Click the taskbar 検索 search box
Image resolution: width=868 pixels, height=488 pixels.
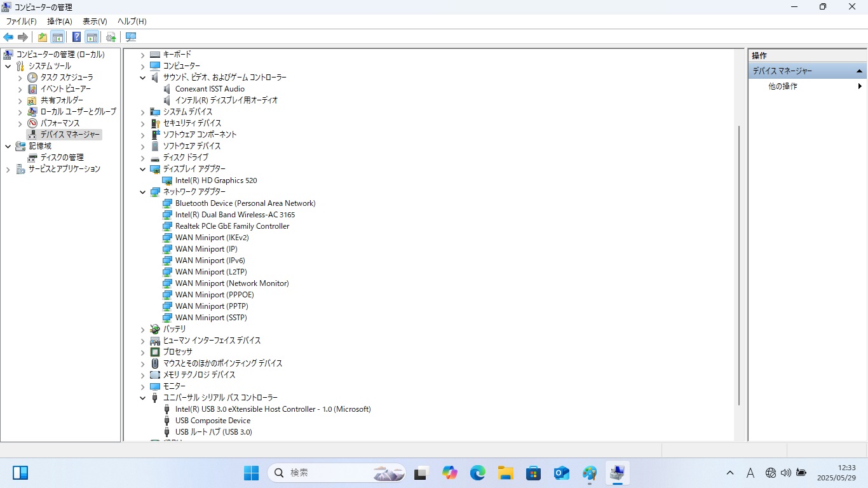click(338, 473)
